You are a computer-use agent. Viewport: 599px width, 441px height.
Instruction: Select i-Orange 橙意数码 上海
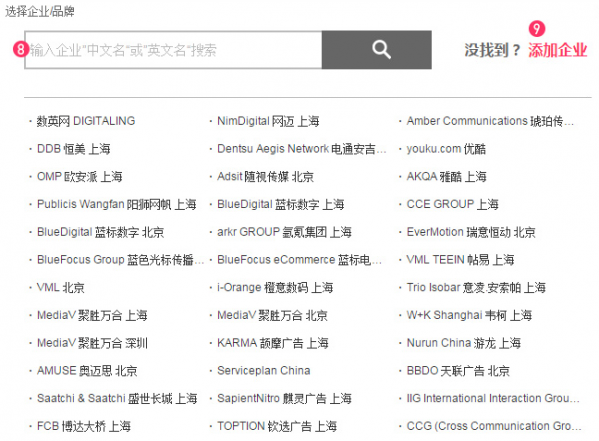pos(275,288)
